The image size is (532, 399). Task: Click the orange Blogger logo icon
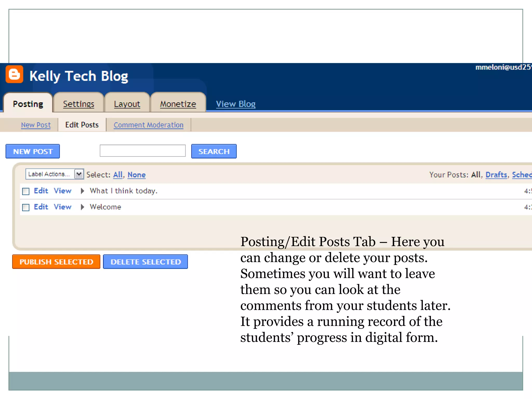(x=15, y=74)
